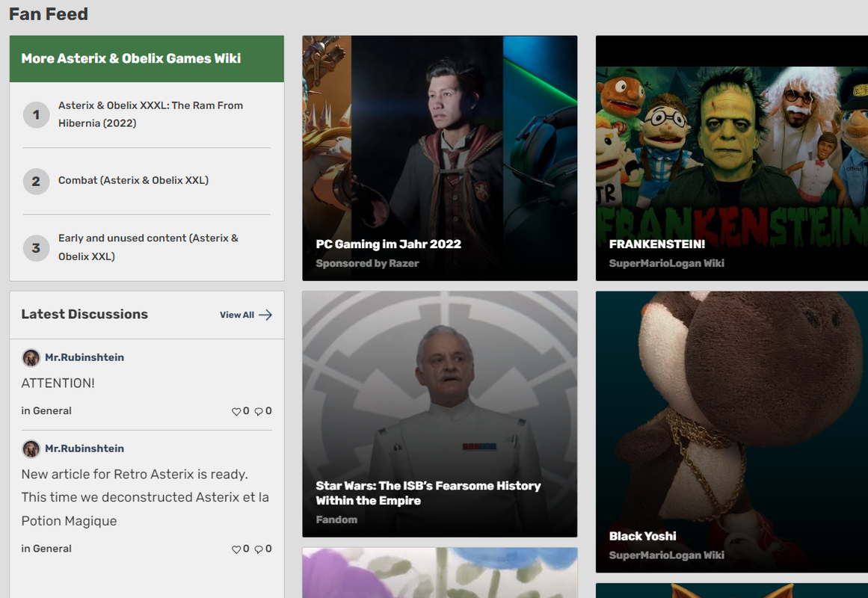Like the Retro Asterix article post

[236, 549]
